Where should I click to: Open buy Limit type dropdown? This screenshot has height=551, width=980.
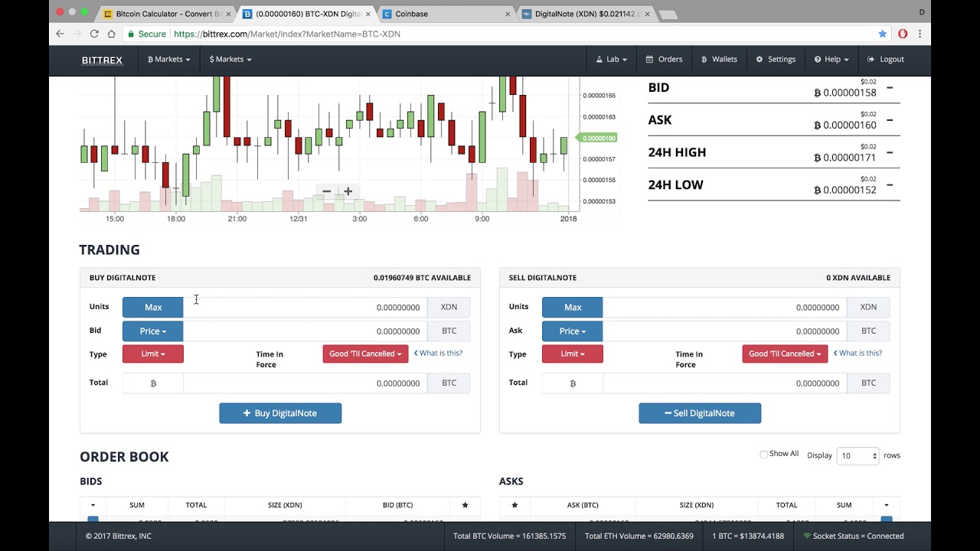click(153, 354)
